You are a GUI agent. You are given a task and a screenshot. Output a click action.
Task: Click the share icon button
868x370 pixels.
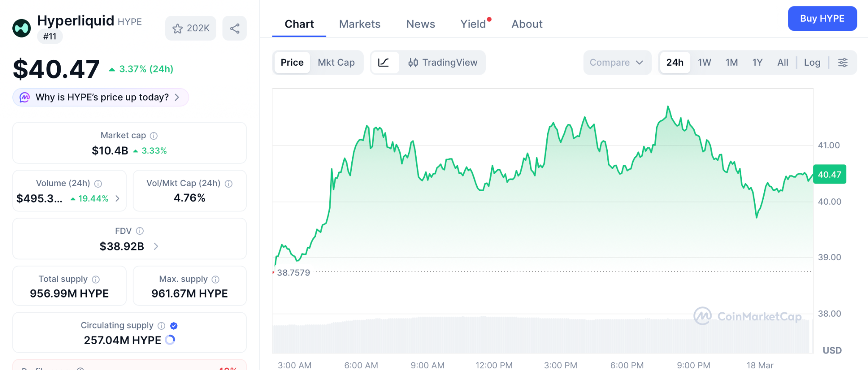(x=235, y=28)
